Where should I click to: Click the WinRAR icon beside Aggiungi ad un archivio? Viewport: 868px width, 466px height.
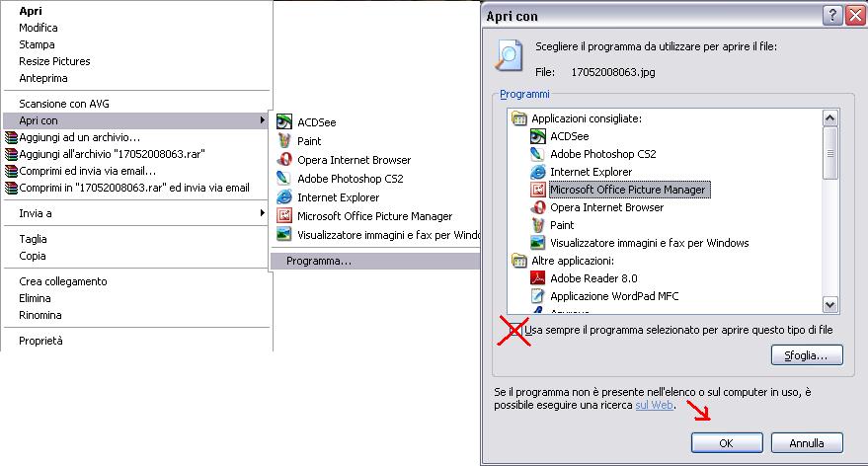click(x=11, y=137)
